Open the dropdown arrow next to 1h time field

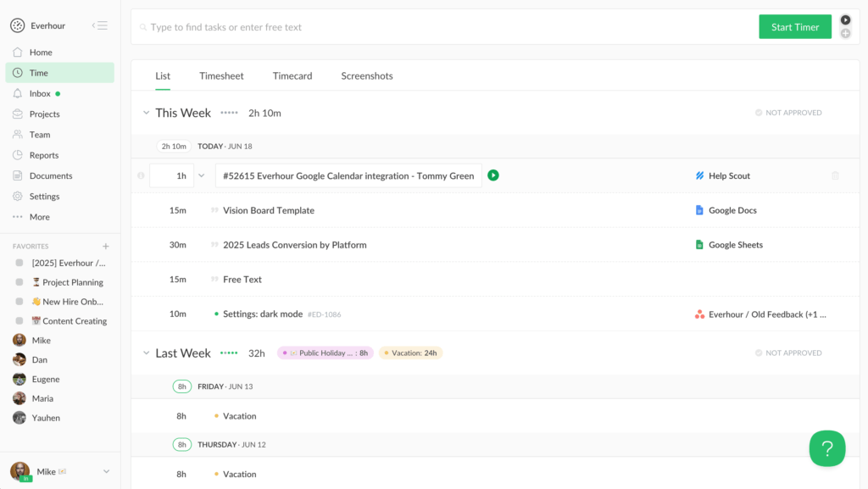click(x=202, y=175)
